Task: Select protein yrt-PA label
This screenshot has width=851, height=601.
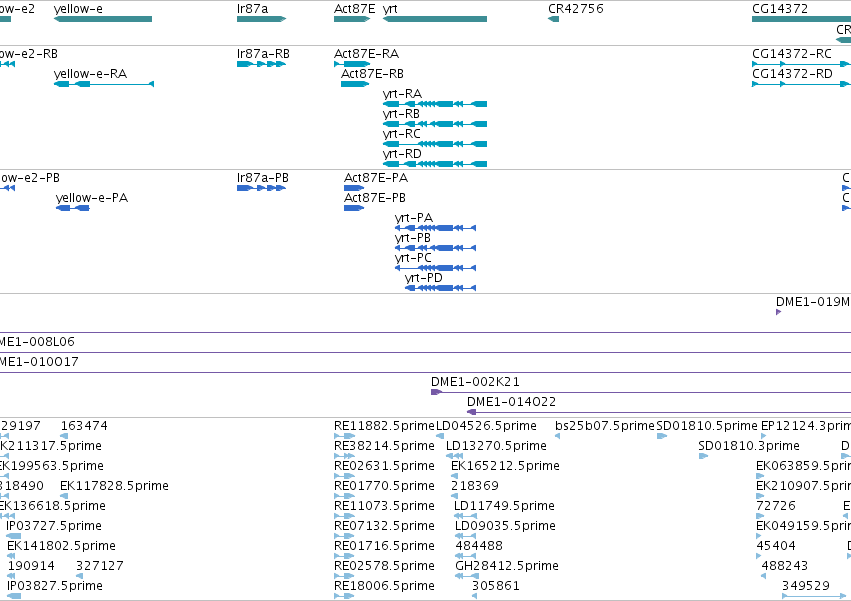Action: [x=414, y=218]
